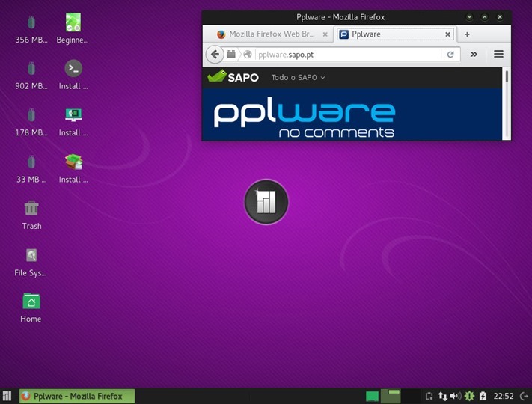Go back with Firefox back arrow
This screenshot has height=404, width=532.
click(x=215, y=55)
